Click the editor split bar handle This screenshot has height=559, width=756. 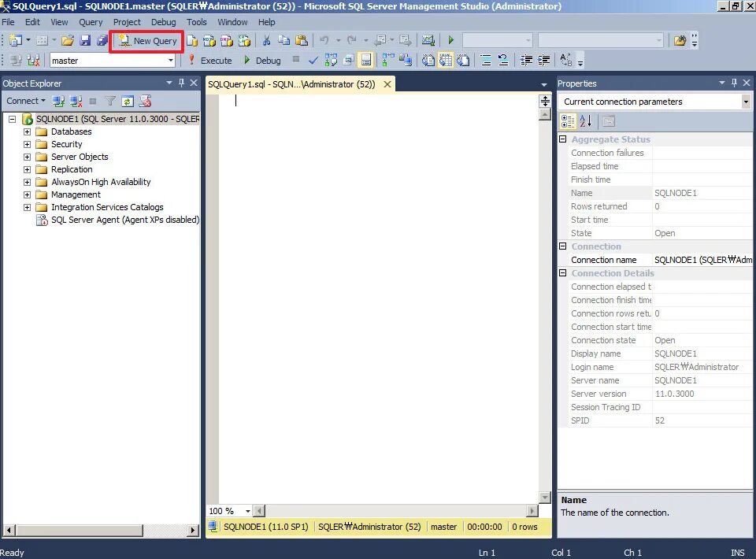545,102
